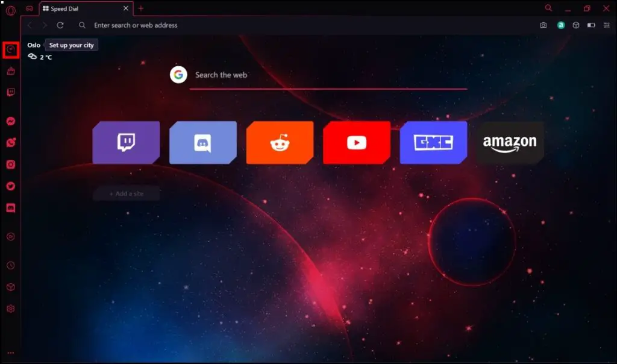Click the Add a site button
617x364 pixels.
coord(127,193)
